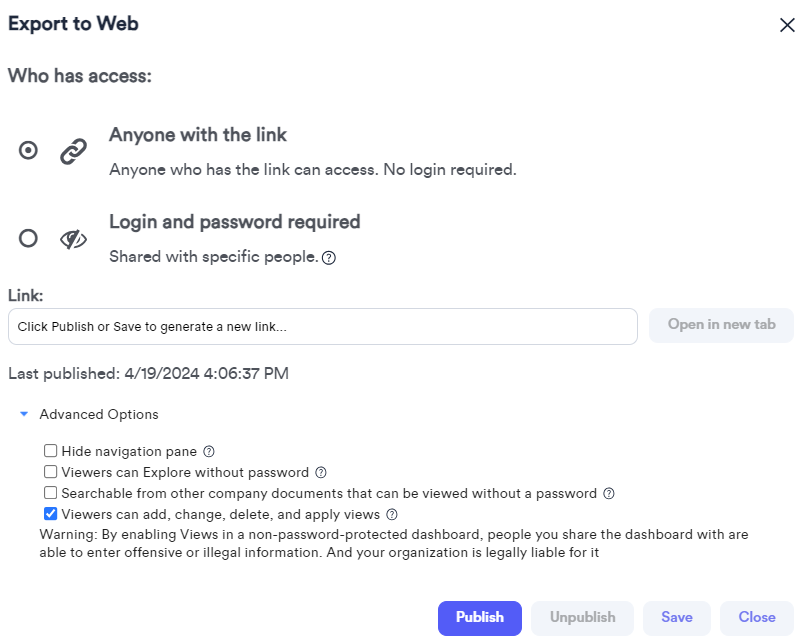The width and height of the screenshot is (804, 642).
Task: Click the Close button
Action: (x=757, y=618)
